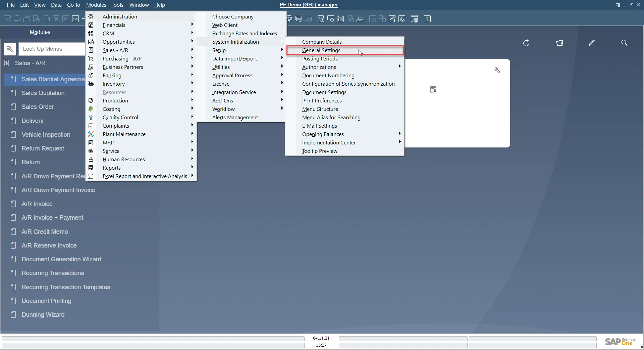This screenshot has width=644, height=350.
Task: Open the Dunning Wizard entry
Action: pos(43,315)
